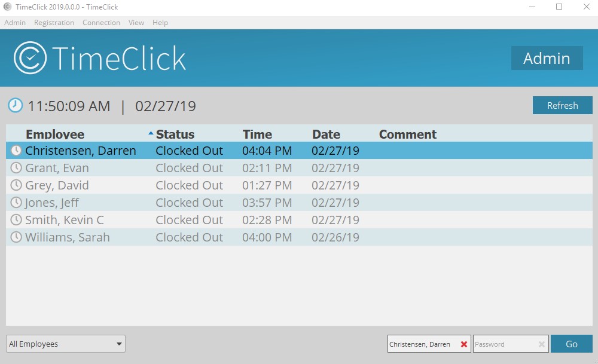The height and width of the screenshot is (364, 598).
Task: Select the Jones, Jeff row
Action: point(300,203)
